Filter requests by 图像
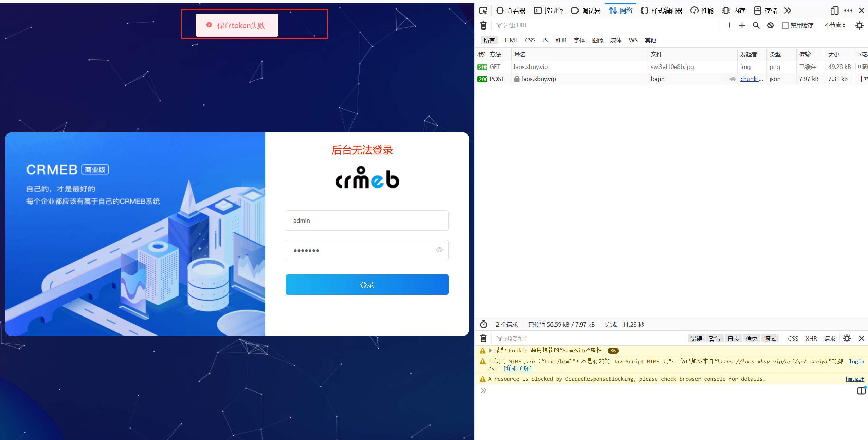The height and width of the screenshot is (440, 868). 598,40
